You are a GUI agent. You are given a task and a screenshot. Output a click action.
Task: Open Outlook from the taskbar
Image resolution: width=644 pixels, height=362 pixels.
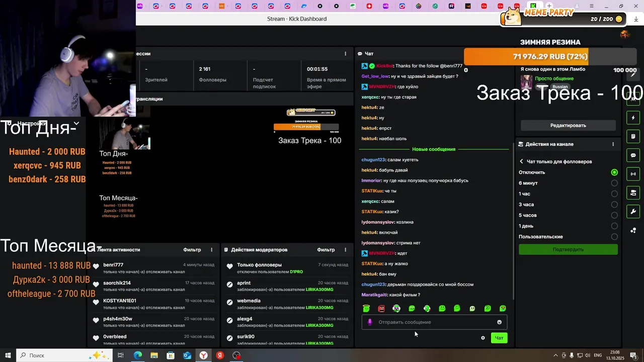click(187, 355)
